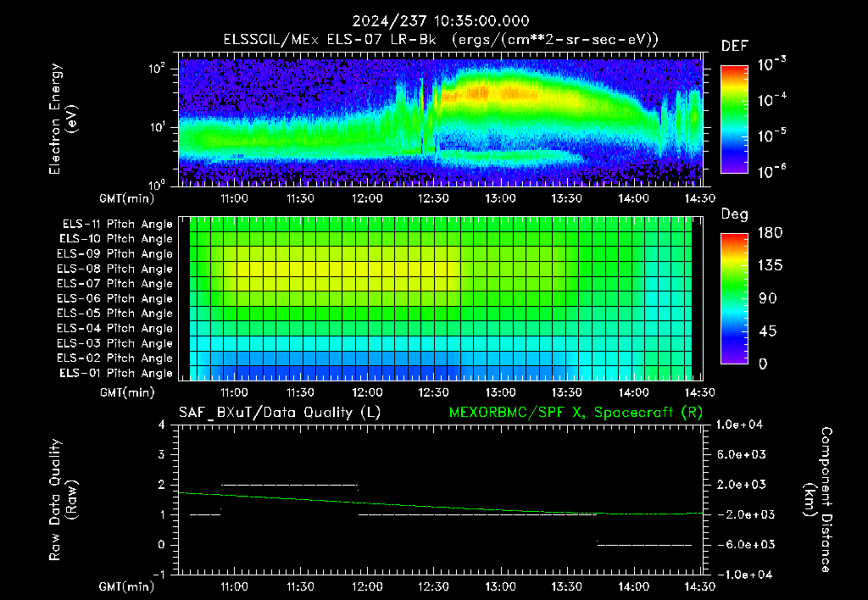Viewport: 868px width, 600px height.
Task: Click the data quality segment at level 0
Action: pos(644,545)
